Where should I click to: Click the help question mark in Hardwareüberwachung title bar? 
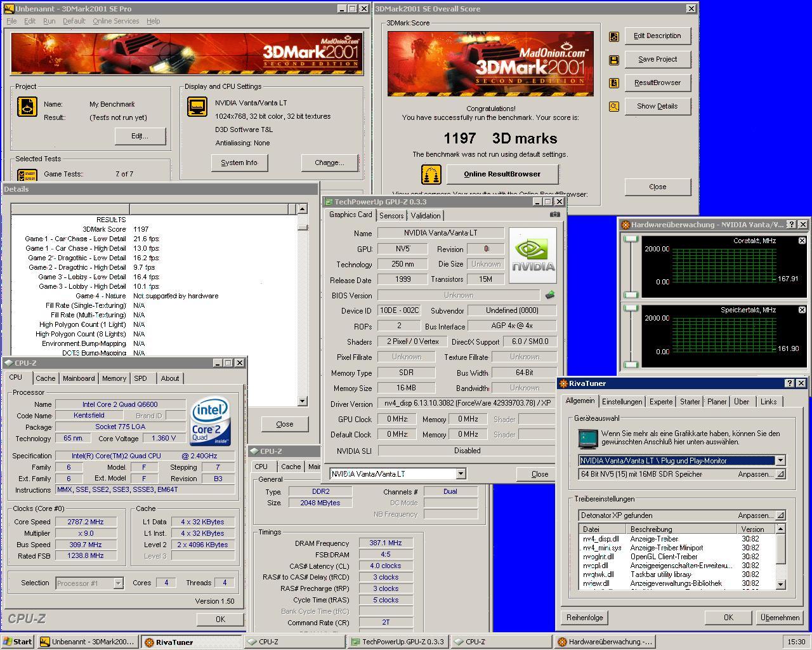tap(791, 225)
